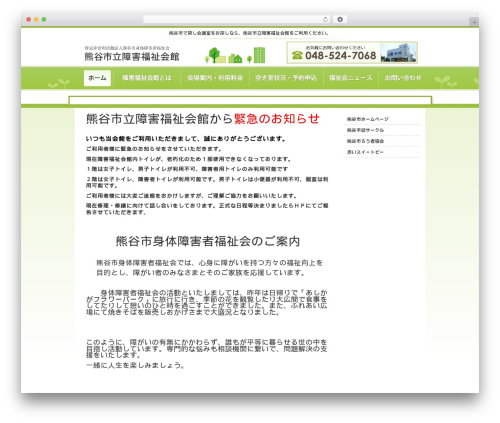Open 空き室状況・予約申込 menu item
Screen dimensions: 500x423
point(286,78)
